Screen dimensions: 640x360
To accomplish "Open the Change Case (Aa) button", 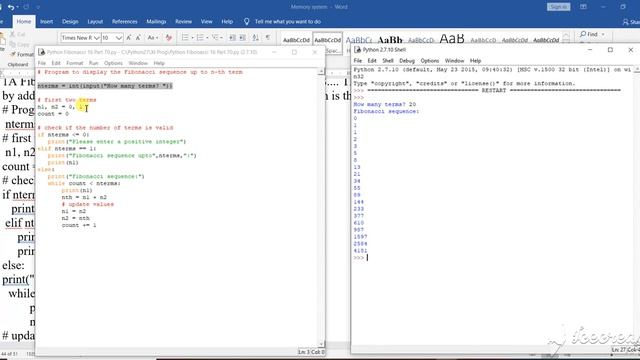I will (x=152, y=38).
